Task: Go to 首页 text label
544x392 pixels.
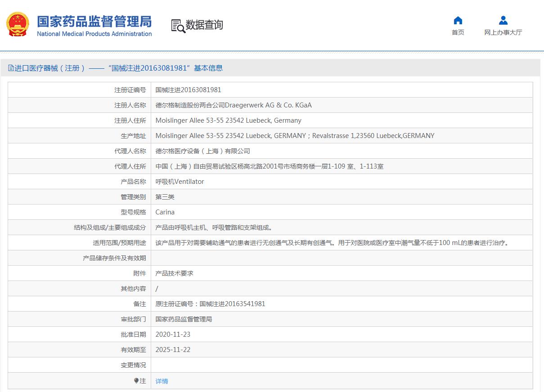Action: tap(458, 32)
